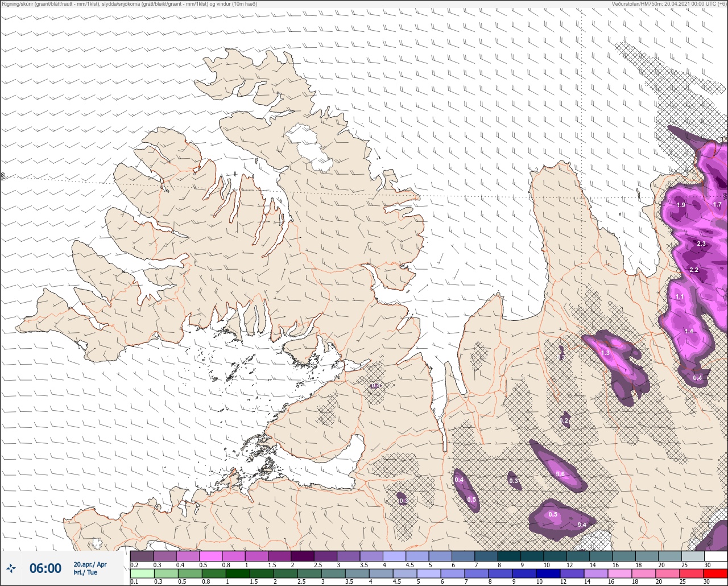Click top legend row swatch labeled 0.2
Viewport: 728px width, 586px height.
click(x=142, y=556)
